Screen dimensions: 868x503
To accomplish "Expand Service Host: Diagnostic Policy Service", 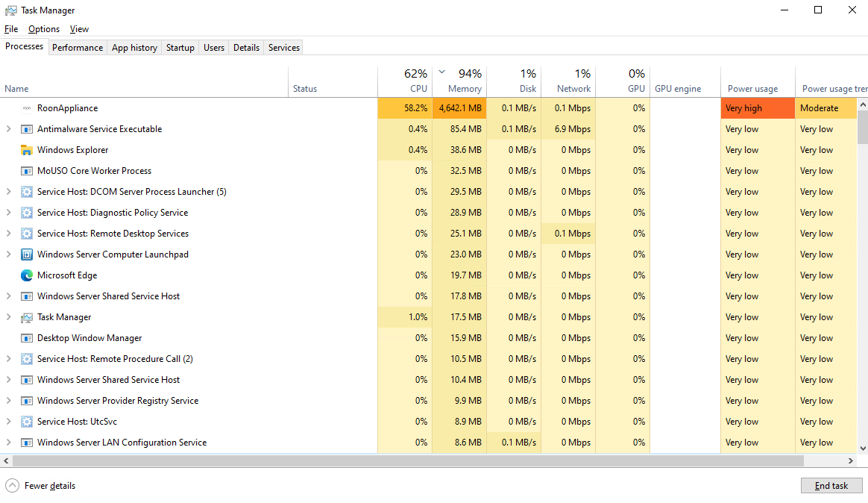I will tap(8, 213).
